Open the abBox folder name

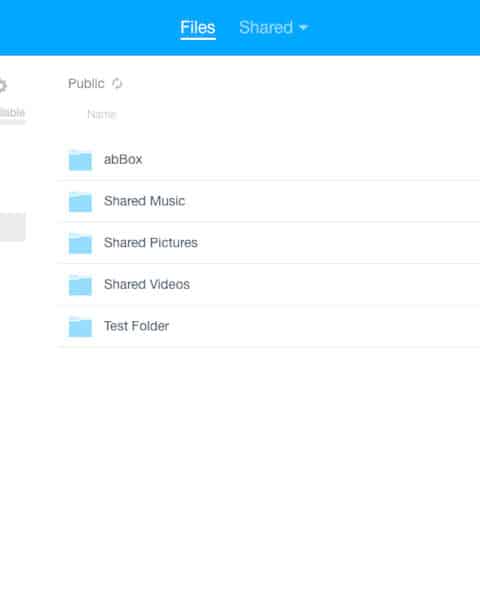tap(123, 159)
